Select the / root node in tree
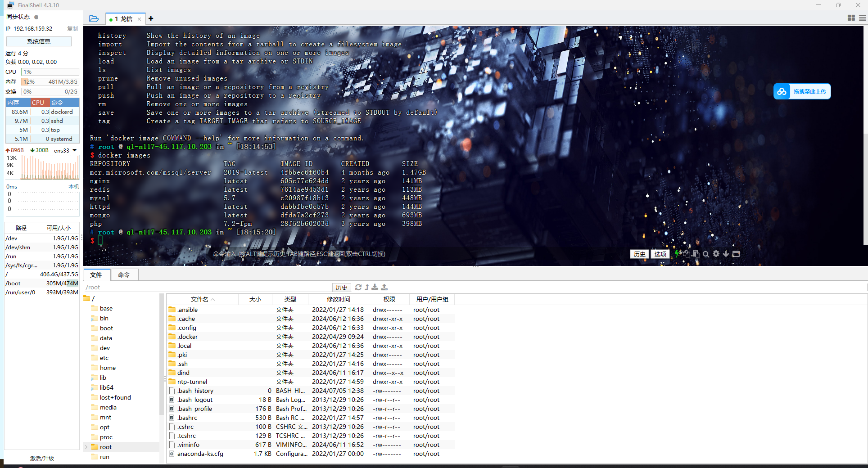This screenshot has width=868, height=468. [x=89, y=298]
